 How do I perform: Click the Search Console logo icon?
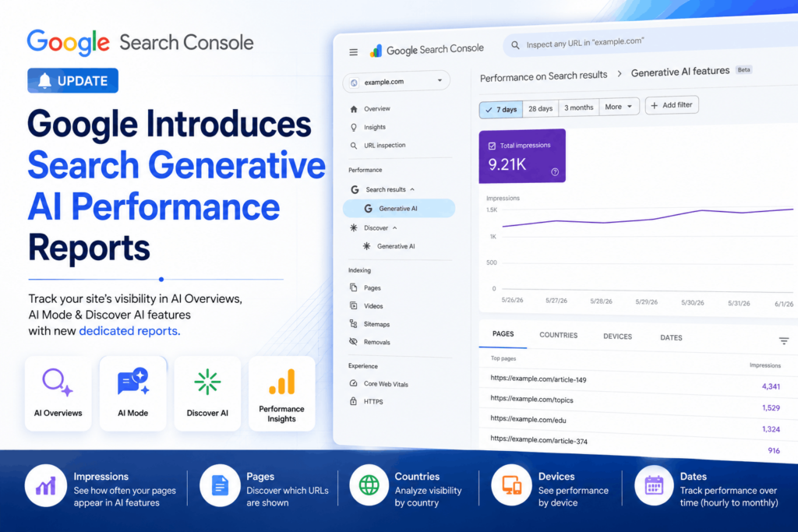[376, 51]
